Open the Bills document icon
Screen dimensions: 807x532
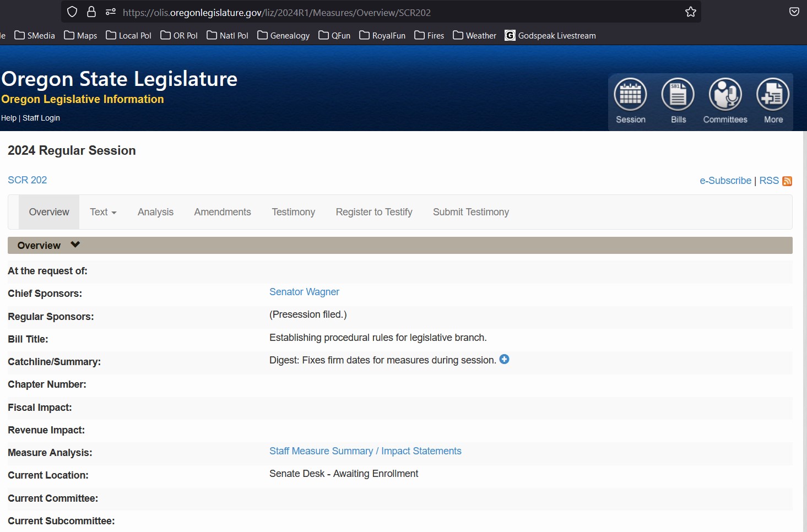[678, 95]
